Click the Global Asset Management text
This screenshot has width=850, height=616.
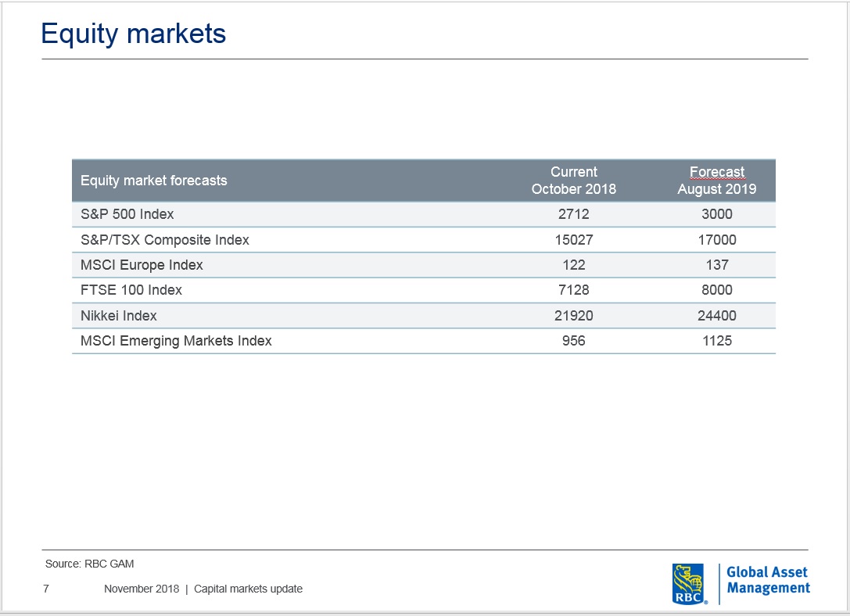[x=768, y=580]
